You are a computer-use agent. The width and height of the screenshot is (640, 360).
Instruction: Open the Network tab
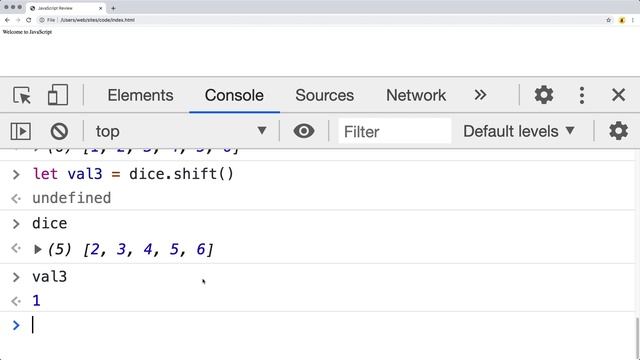[x=416, y=95]
